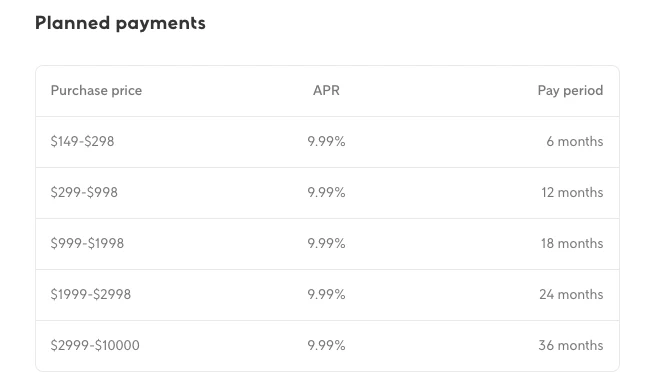Click the APR value in the $999-$1998 row
Viewport: 654px width, 388px height.
326,243
